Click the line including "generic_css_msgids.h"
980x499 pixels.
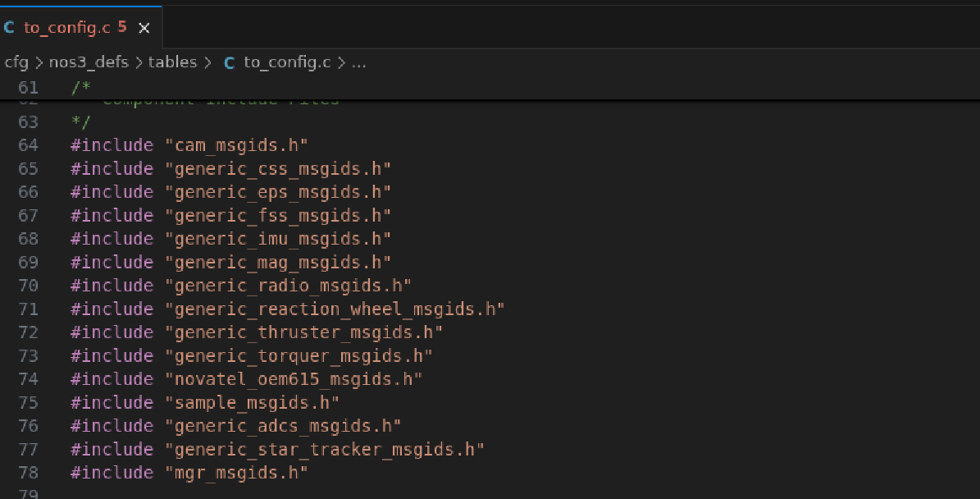(230, 169)
